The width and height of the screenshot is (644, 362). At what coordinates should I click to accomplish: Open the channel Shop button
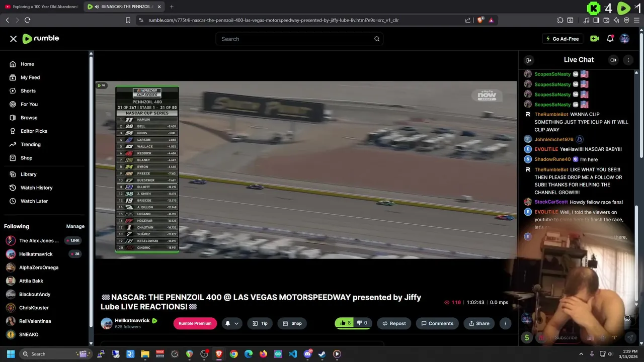[292, 323]
